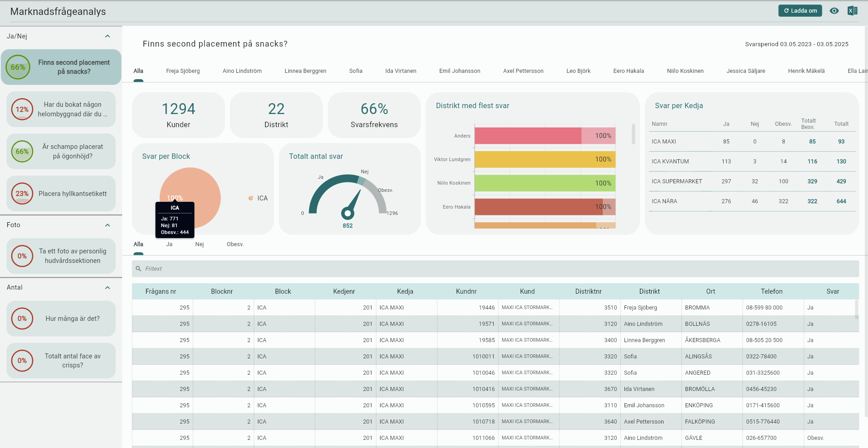
Task: Select the top Alla district tab
Action: click(138, 71)
